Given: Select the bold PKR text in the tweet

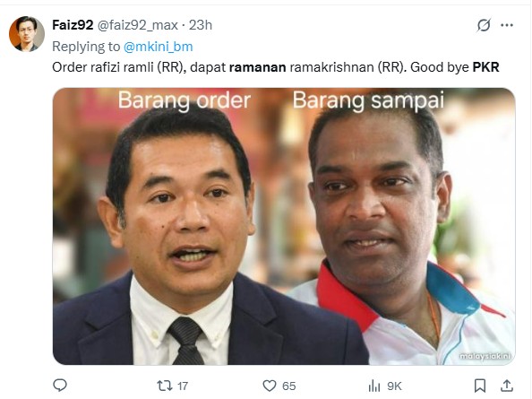Looking at the screenshot, I should pos(485,67).
